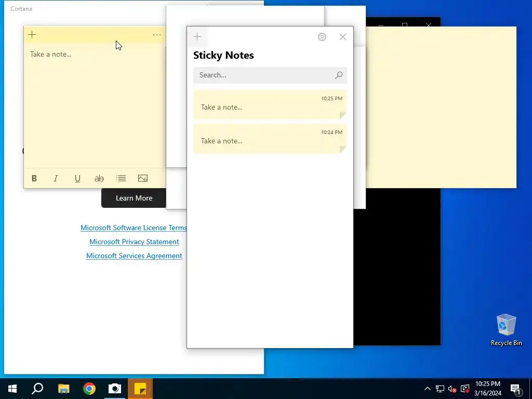Close the Sticky Notes list window
Screen dimensions: 532x399
(x=343, y=37)
